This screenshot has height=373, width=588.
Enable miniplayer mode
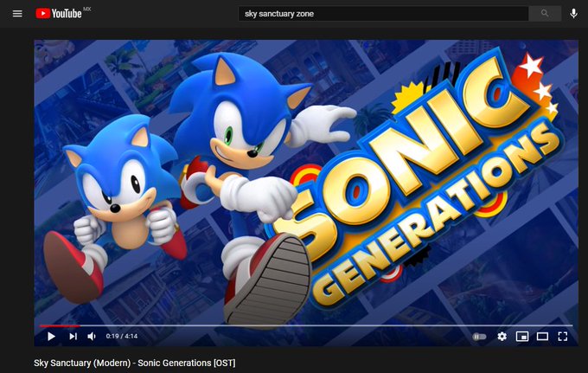tap(522, 337)
